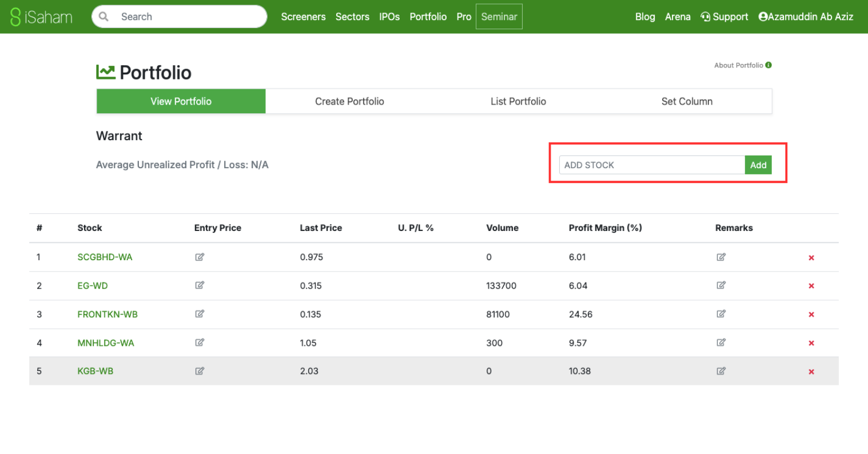Click the green Add button

pyautogui.click(x=758, y=165)
